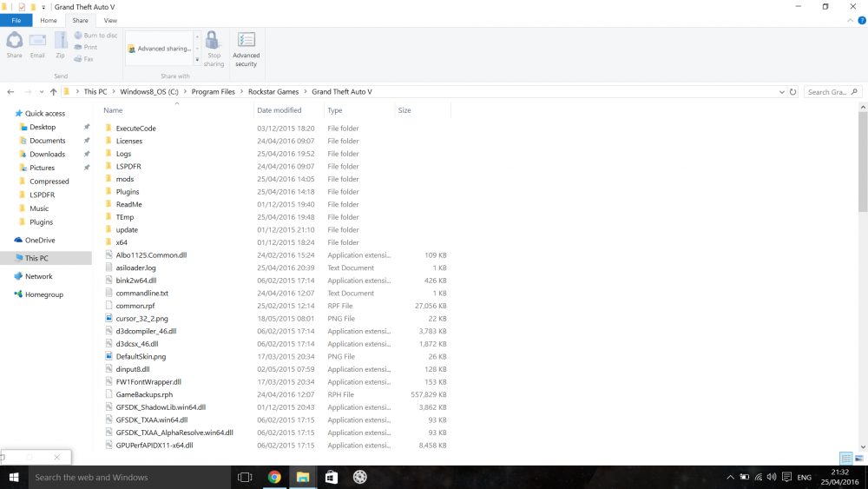This screenshot has width=868, height=489.
Task: Select common.rpf file
Action: (x=135, y=307)
